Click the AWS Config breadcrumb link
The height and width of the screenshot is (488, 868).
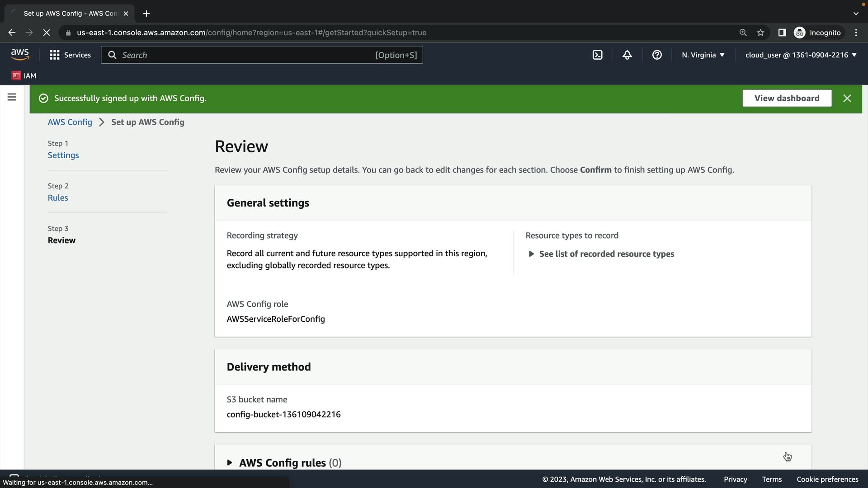(70, 122)
